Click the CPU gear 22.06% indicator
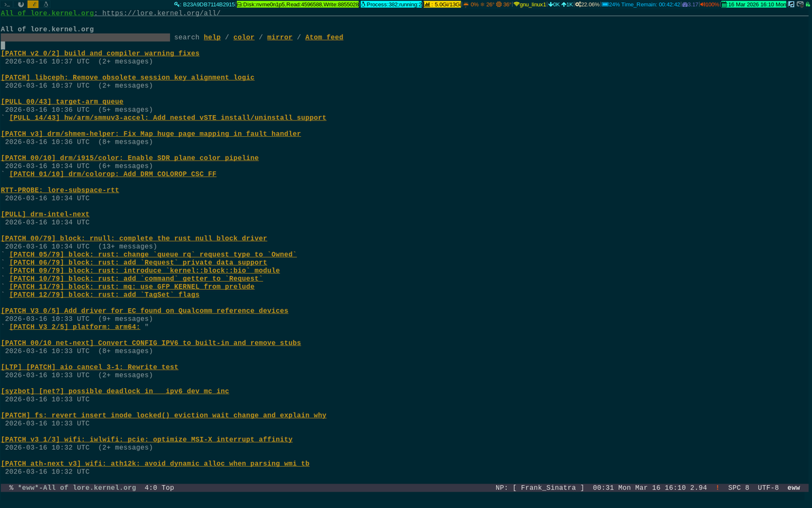 587,4
